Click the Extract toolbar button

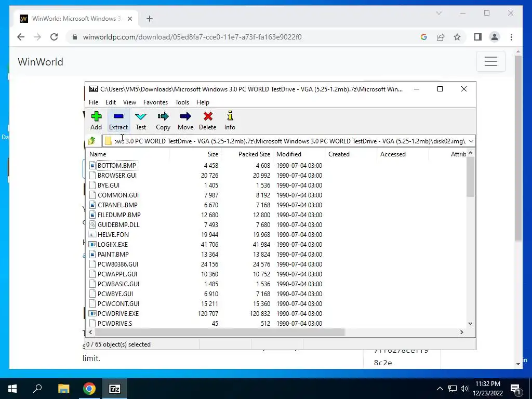(118, 121)
